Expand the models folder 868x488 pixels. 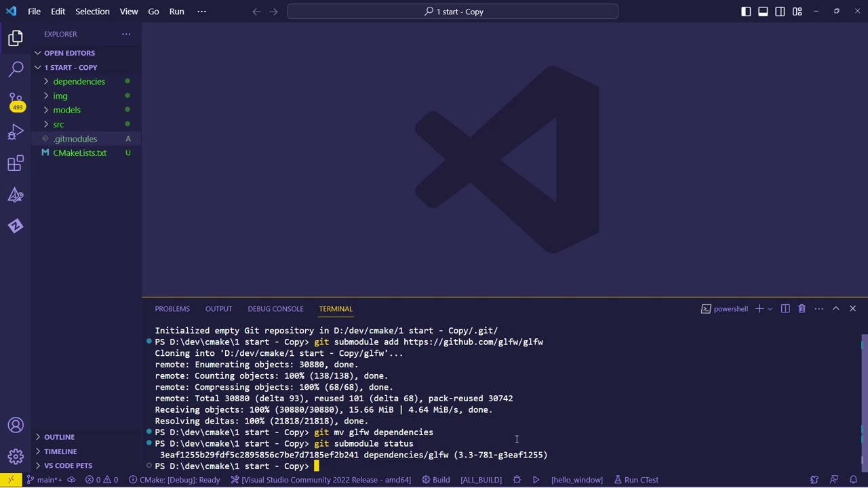pyautogui.click(x=87, y=110)
